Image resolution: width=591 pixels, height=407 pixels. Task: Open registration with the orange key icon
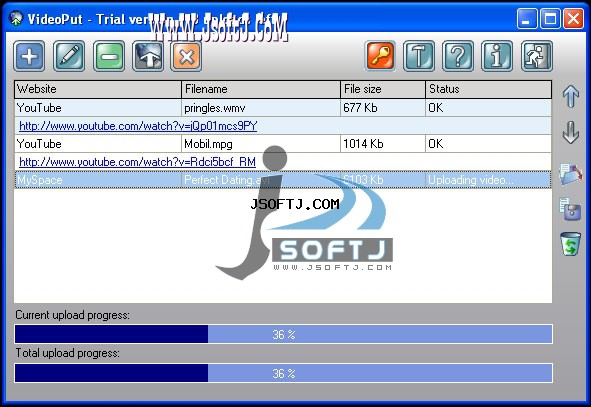[x=380, y=57]
